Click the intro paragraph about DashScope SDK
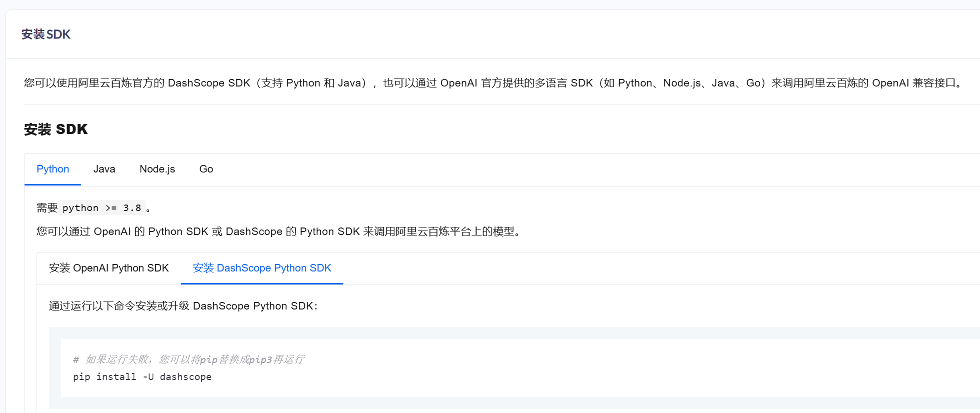 point(495,83)
